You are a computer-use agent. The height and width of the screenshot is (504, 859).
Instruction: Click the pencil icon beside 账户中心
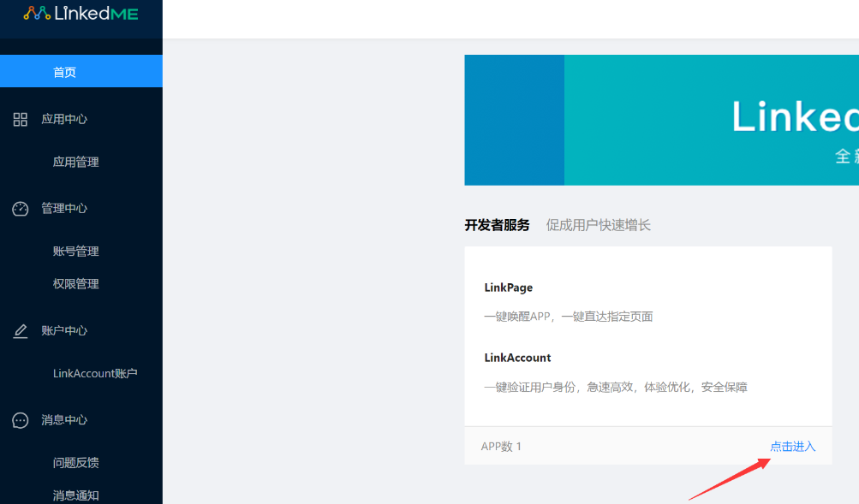click(x=21, y=330)
